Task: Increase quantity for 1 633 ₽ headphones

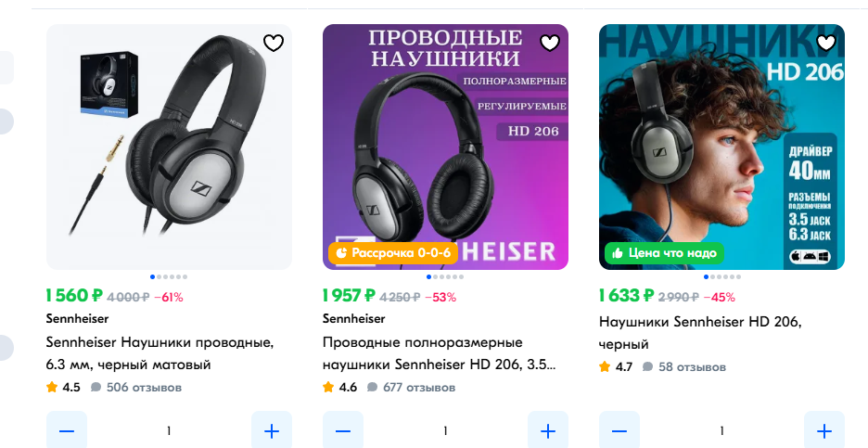Action: [823, 430]
